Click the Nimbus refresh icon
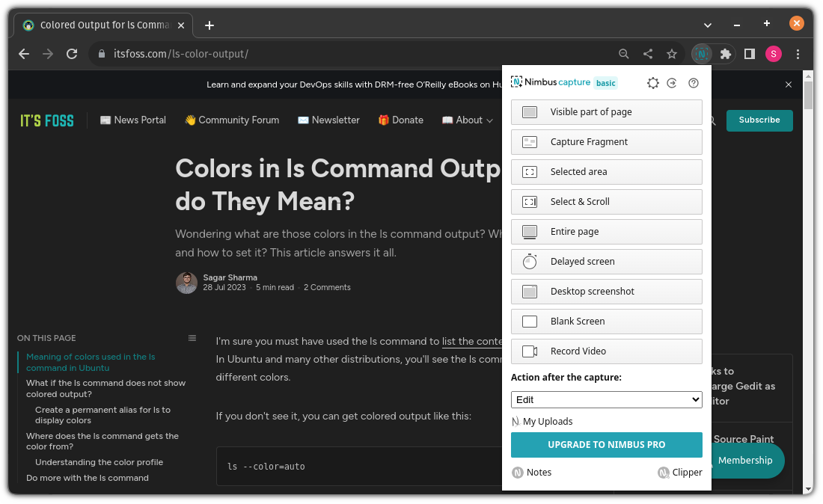The image size is (823, 504). (672, 84)
